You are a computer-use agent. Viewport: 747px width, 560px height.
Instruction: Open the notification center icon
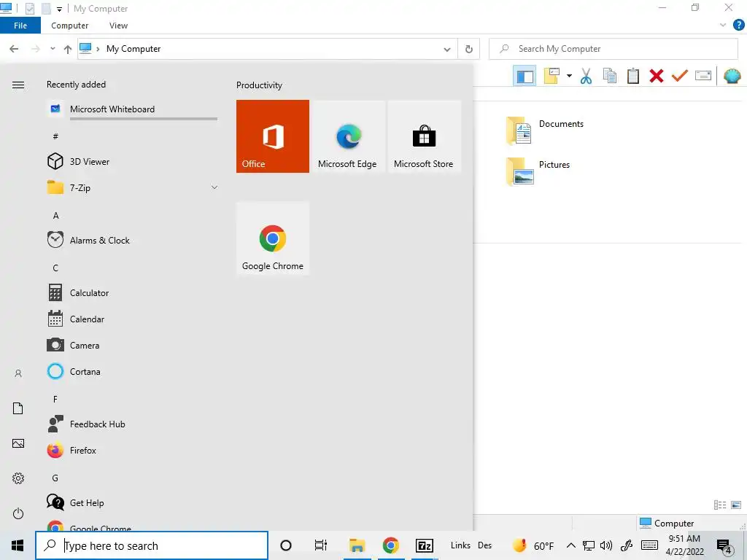724,547
